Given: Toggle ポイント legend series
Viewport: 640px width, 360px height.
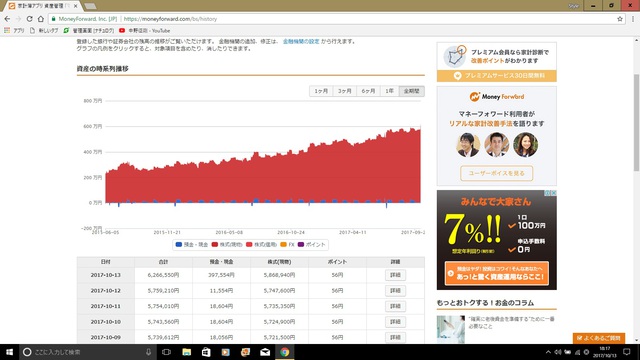Looking at the screenshot, I should point(312,244).
